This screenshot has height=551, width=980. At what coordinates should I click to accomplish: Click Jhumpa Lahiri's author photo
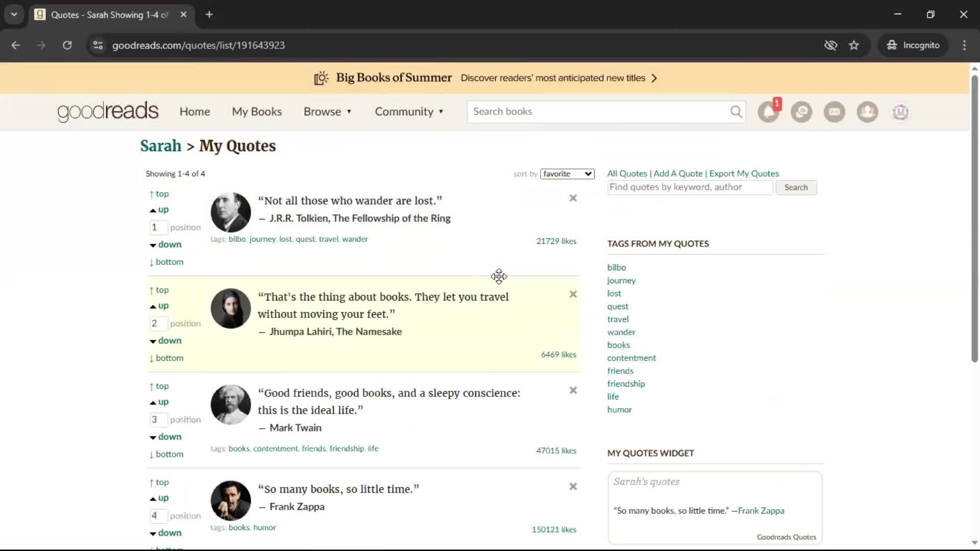(x=231, y=309)
